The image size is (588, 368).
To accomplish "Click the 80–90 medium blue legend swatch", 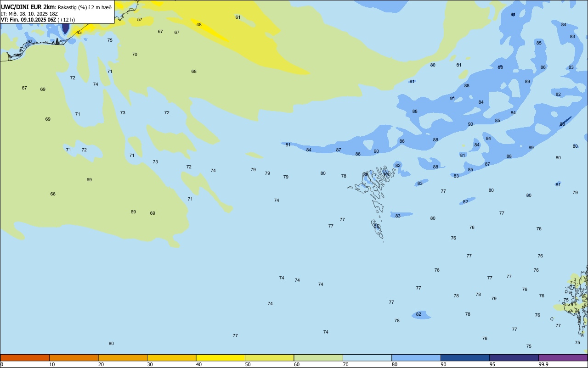I will (x=416, y=357).
